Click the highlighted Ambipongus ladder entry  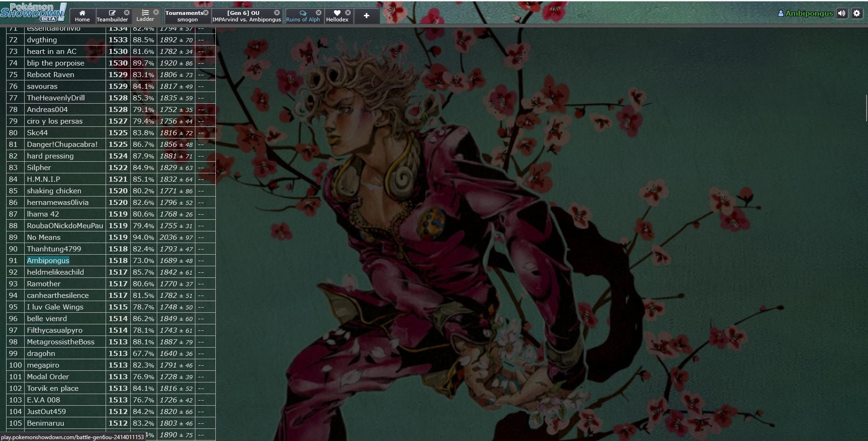click(x=48, y=261)
